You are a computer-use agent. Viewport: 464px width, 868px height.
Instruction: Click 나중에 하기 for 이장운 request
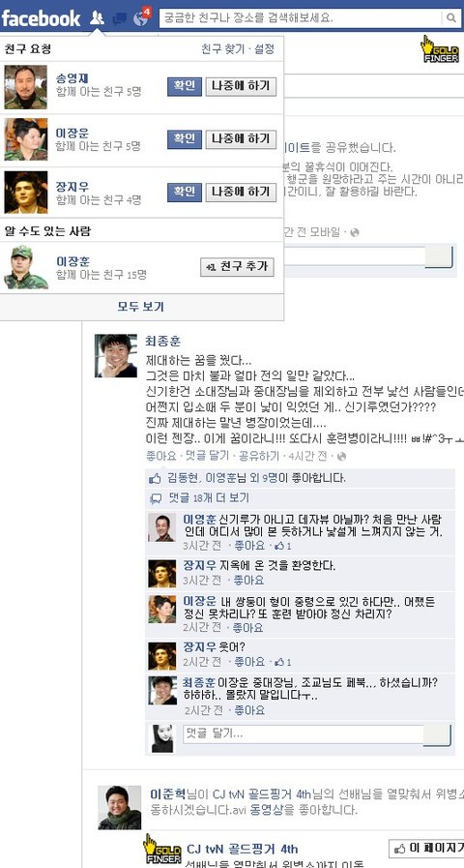(x=241, y=139)
